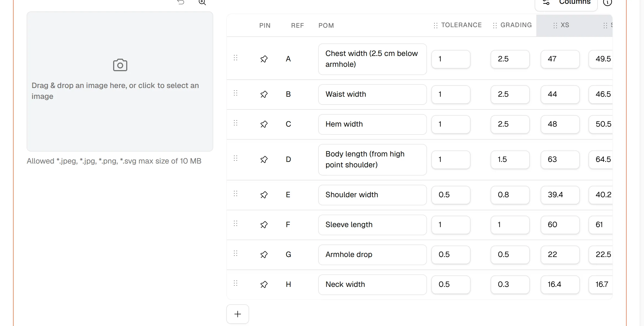Edit the Shoulder width POM field
Viewport: 644px width, 326px height.
(372, 195)
